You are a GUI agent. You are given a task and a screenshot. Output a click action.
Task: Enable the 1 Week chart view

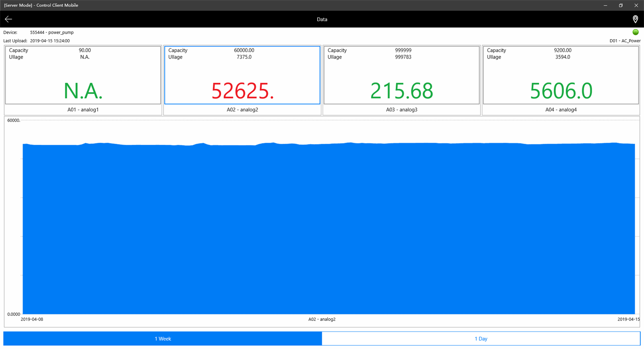pyautogui.click(x=162, y=338)
